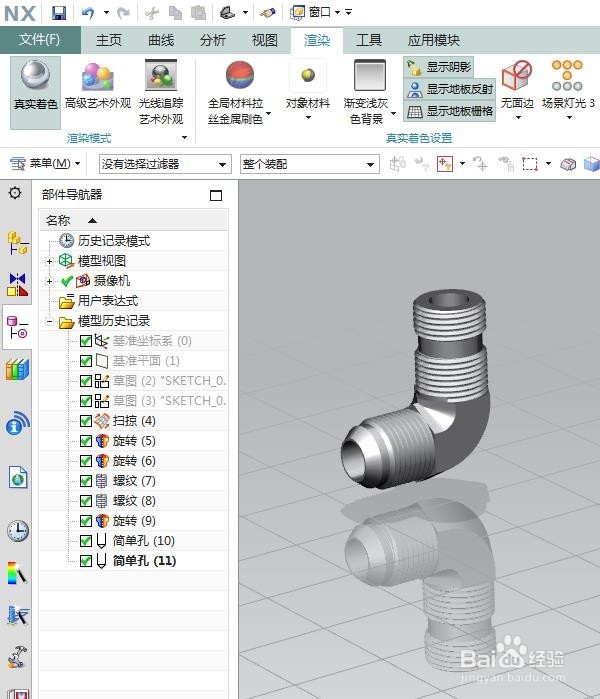Select 光线追踪艺术外观 mode
This screenshot has width=600, height=699.
161,92
